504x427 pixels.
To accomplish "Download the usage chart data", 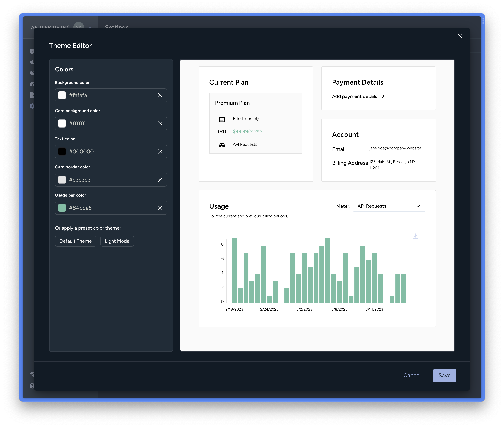I will [415, 236].
